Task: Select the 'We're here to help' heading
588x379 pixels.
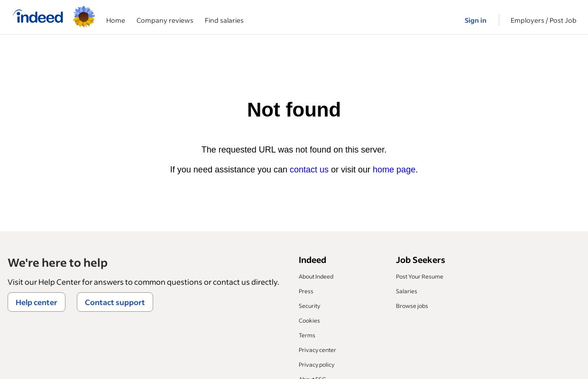Action: (57, 263)
